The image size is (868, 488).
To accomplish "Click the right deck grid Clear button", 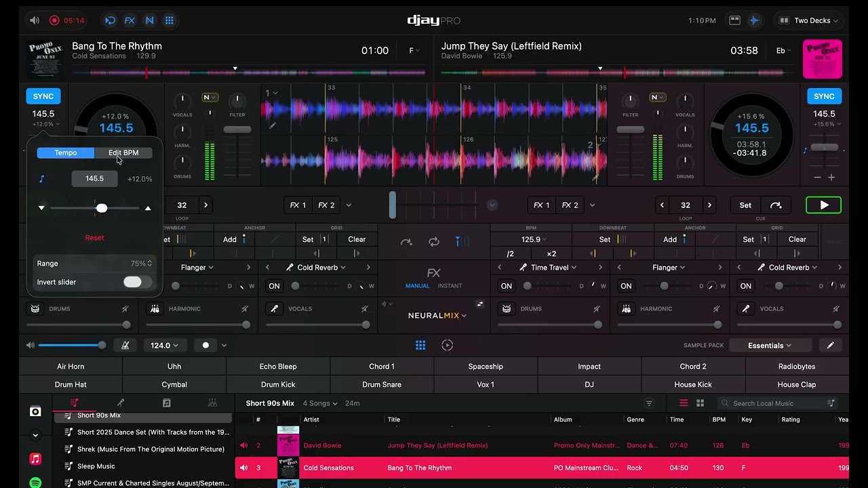I will coord(797,239).
